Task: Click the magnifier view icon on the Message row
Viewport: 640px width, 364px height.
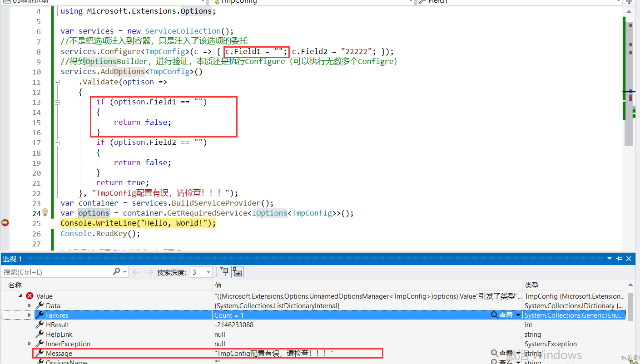Action: (x=495, y=353)
